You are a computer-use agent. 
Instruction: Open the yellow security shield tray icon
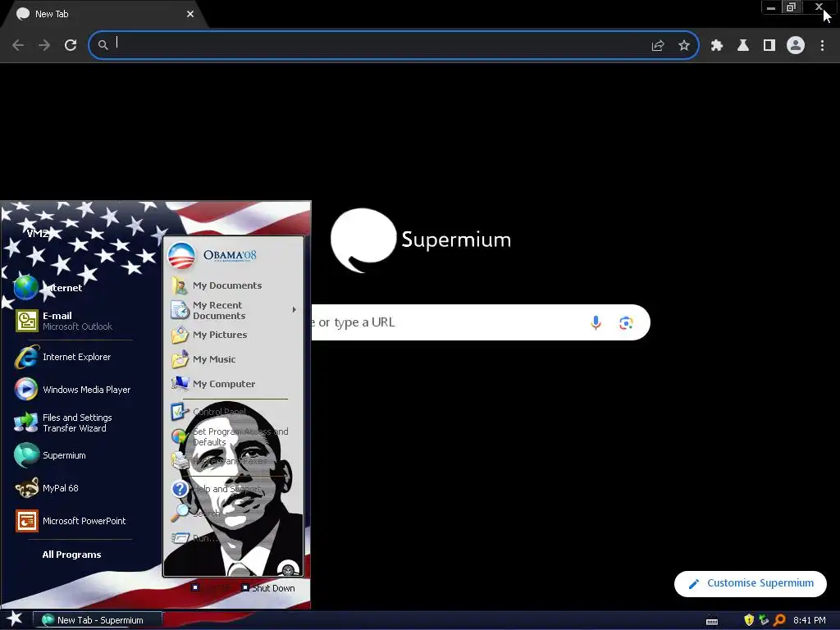[749, 620]
